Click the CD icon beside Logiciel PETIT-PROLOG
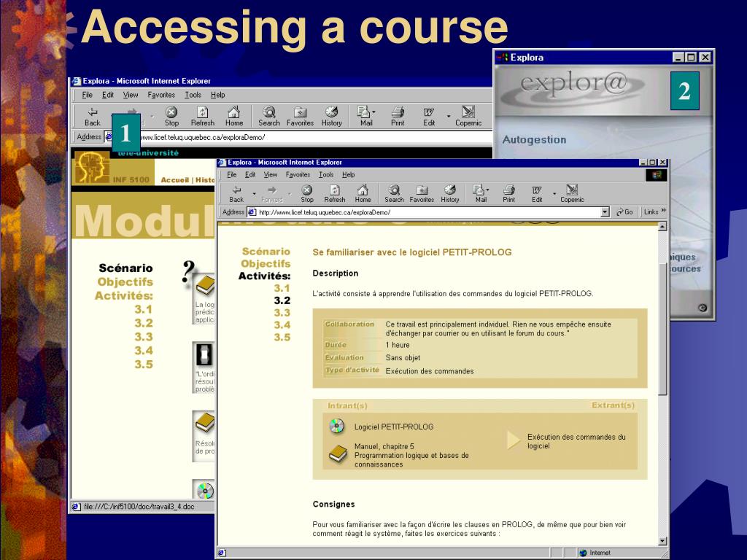Screen dimensions: 747x560 337,426
